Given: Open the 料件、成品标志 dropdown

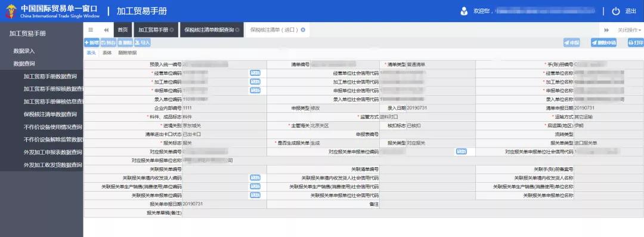Looking at the screenshot, I should pos(224,117).
